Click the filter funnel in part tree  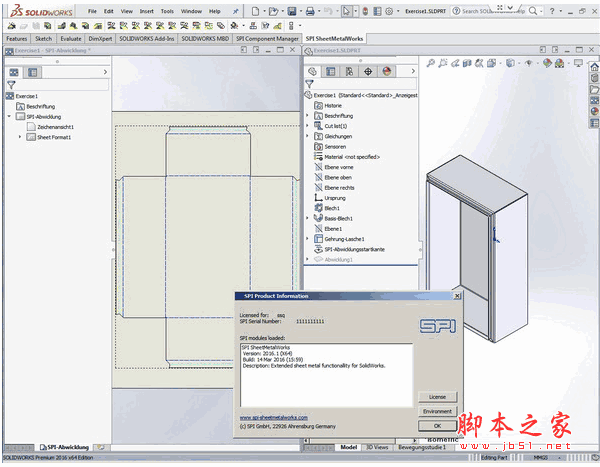310,84
